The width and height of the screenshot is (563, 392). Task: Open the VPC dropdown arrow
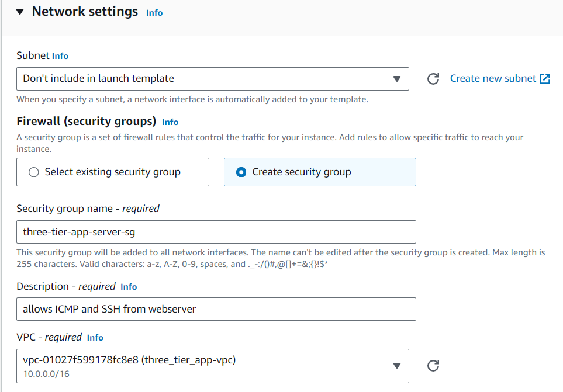(x=396, y=366)
